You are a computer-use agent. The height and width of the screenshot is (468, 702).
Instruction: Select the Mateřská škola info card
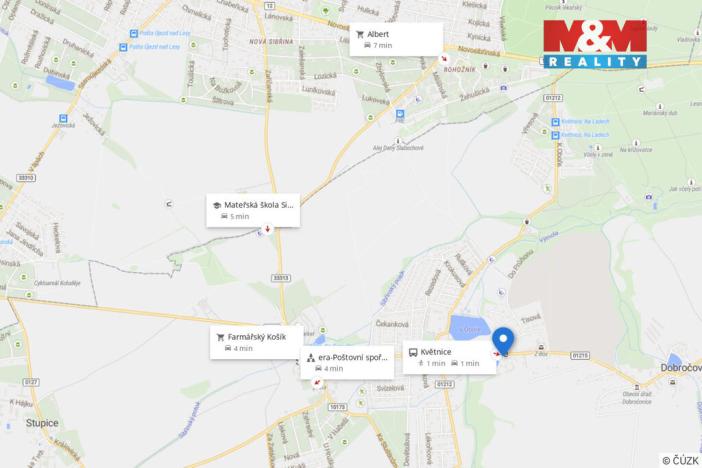coord(253,210)
